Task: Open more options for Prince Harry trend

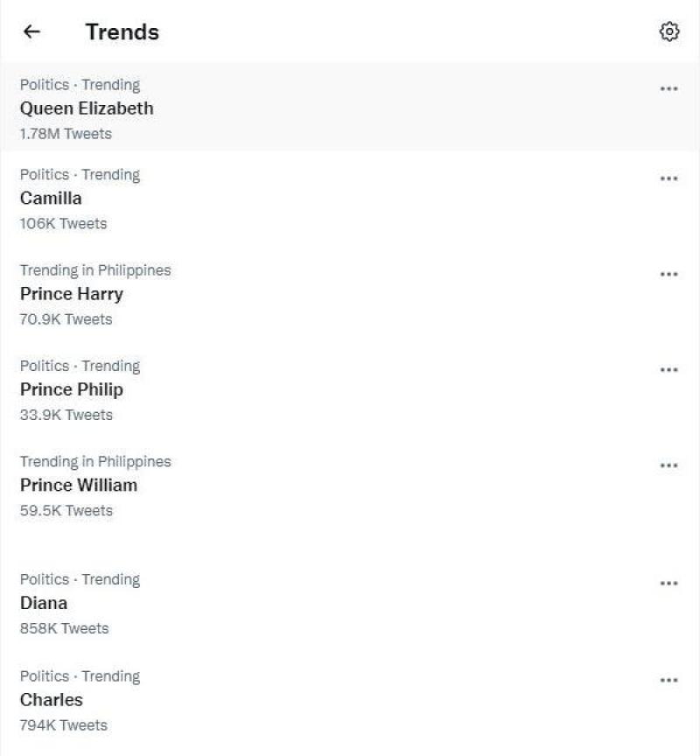Action: (669, 274)
